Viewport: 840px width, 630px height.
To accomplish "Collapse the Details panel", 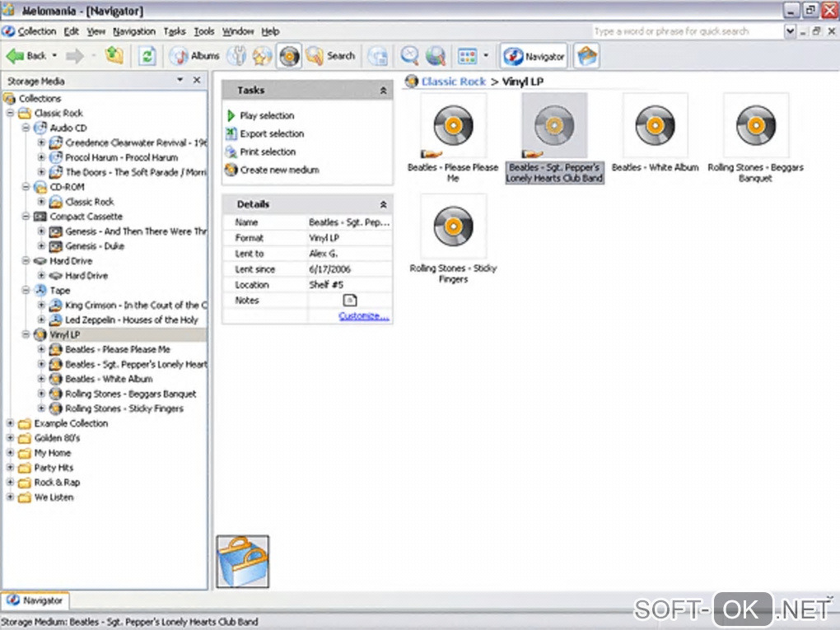I will (383, 204).
